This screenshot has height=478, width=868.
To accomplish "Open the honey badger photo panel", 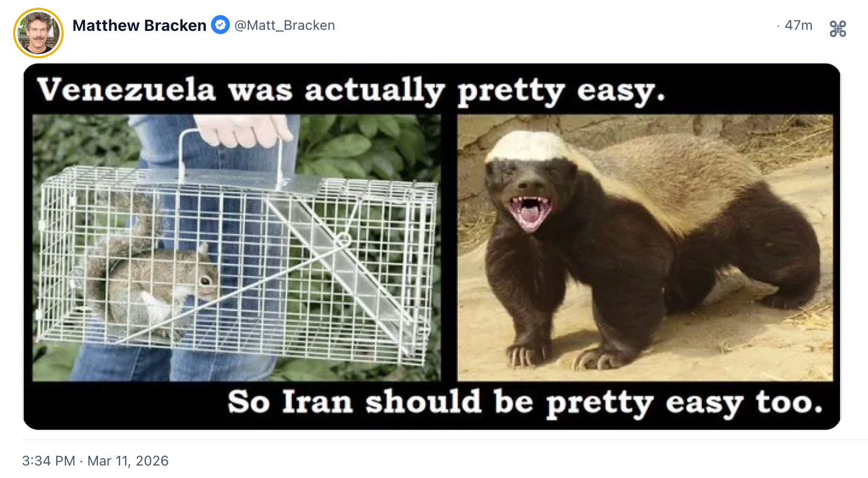I will tap(645, 248).
